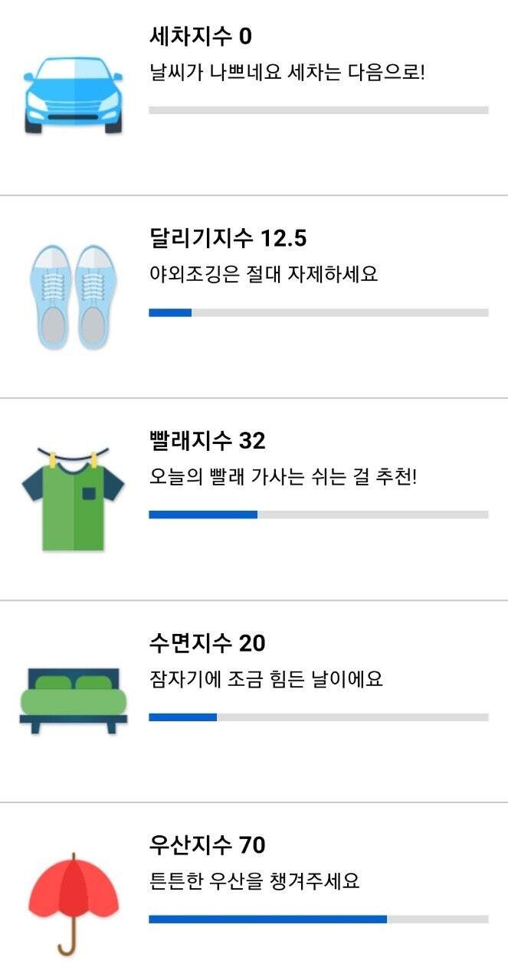Image resolution: width=508 pixels, height=980 pixels.
Task: Tap the green laundry shirt icon
Action: coord(74,499)
